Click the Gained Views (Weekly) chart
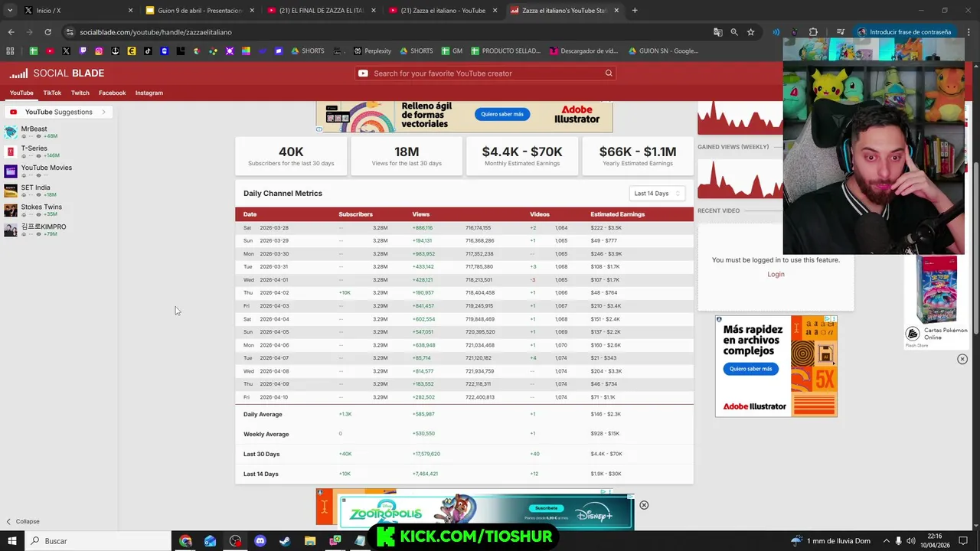The width and height of the screenshot is (980, 551). click(x=740, y=180)
